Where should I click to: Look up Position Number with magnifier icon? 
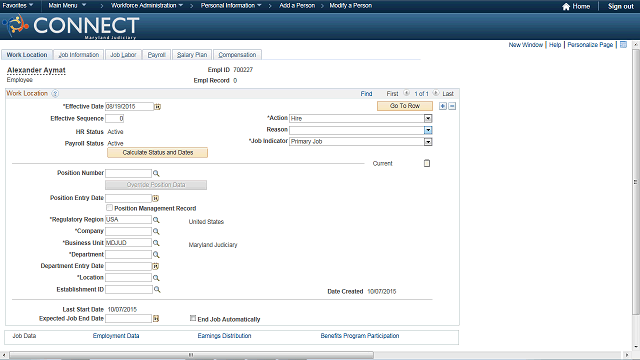tap(156, 173)
